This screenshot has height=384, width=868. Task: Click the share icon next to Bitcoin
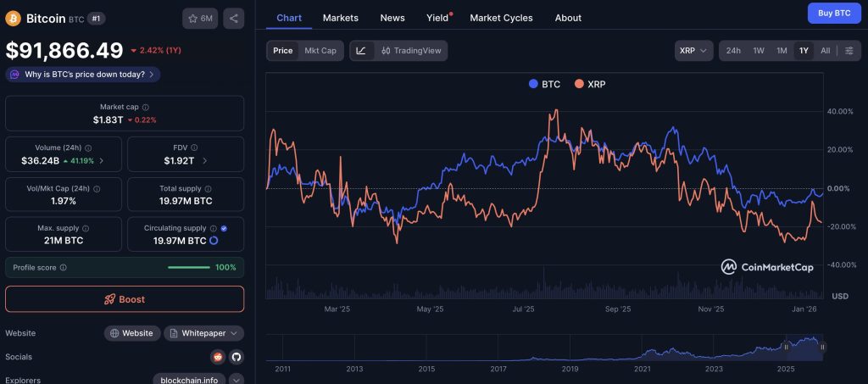point(233,18)
